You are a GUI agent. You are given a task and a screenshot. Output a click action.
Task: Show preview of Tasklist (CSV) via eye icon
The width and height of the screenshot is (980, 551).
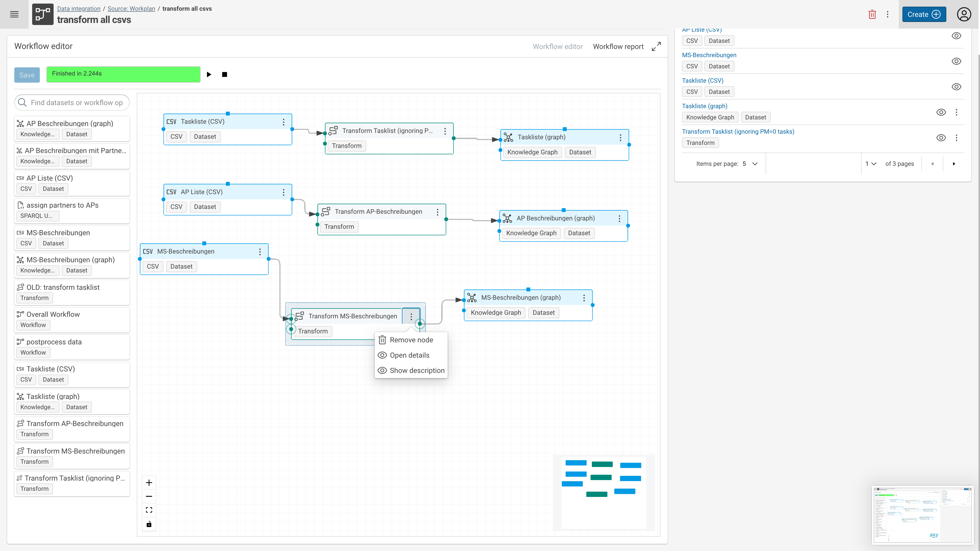coord(957,87)
